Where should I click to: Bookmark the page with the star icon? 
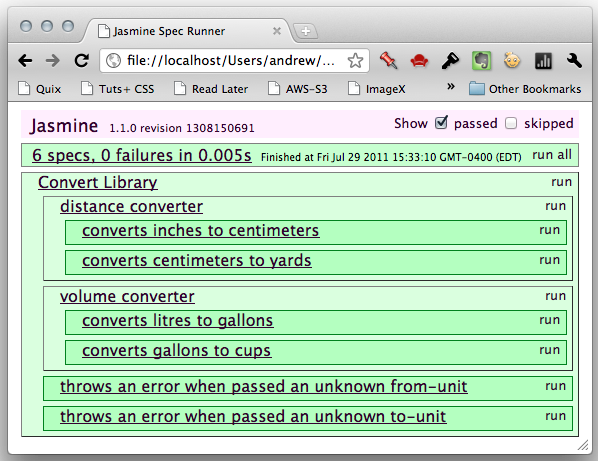click(355, 61)
